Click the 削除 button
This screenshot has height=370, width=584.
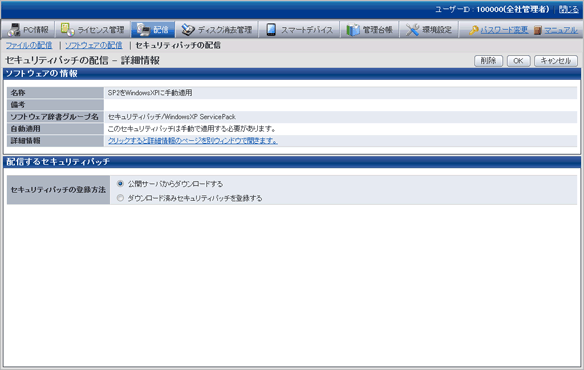488,61
